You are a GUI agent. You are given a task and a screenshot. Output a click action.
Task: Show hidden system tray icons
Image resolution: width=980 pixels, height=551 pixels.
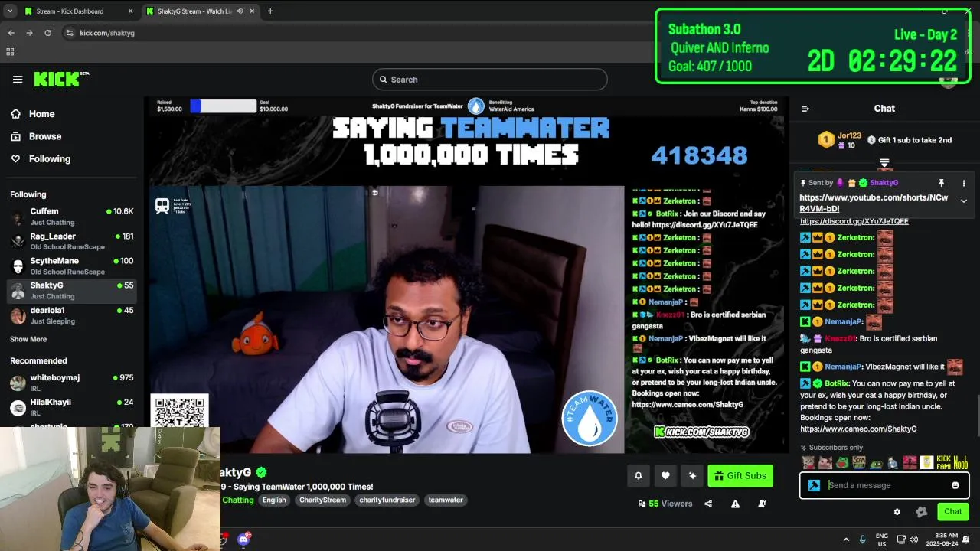click(x=846, y=540)
